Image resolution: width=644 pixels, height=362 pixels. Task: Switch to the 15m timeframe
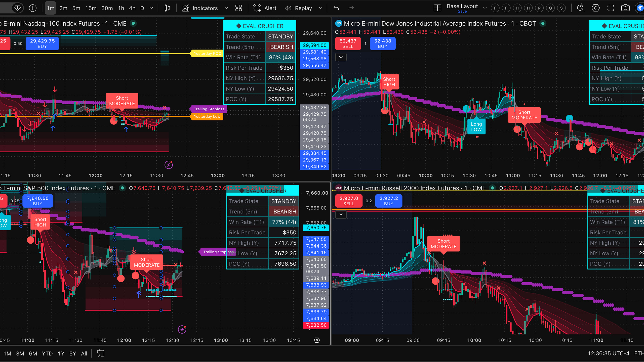91,8
